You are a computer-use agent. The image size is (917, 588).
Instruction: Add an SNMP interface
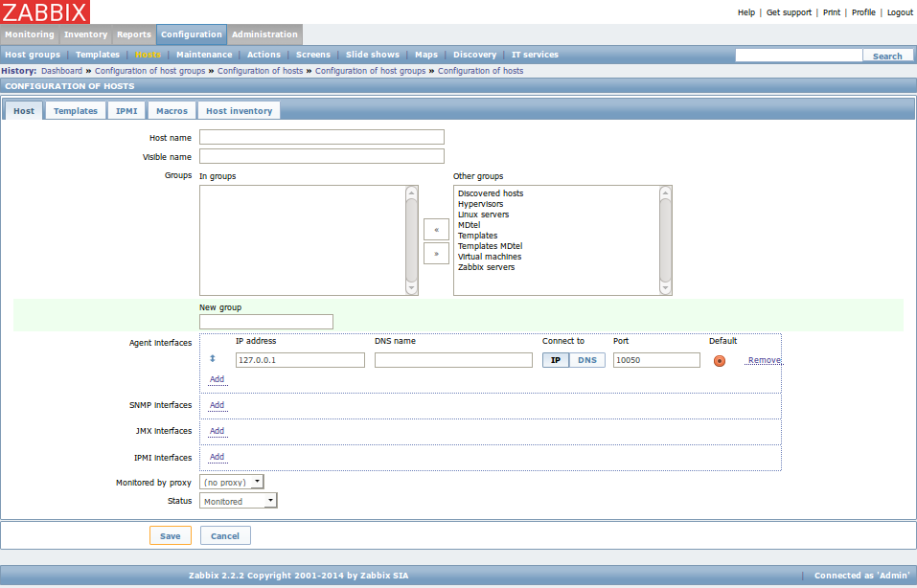click(217, 405)
